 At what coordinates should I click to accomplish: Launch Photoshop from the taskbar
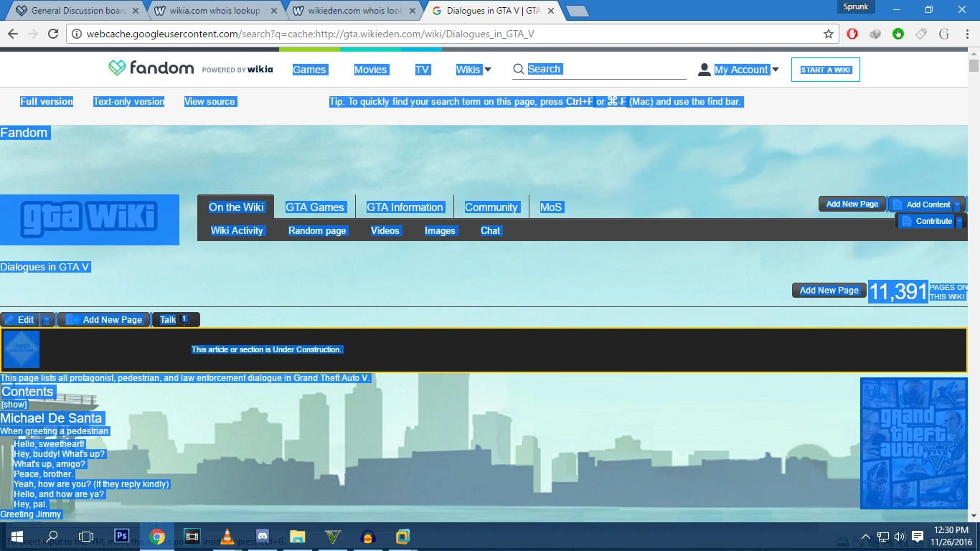122,536
